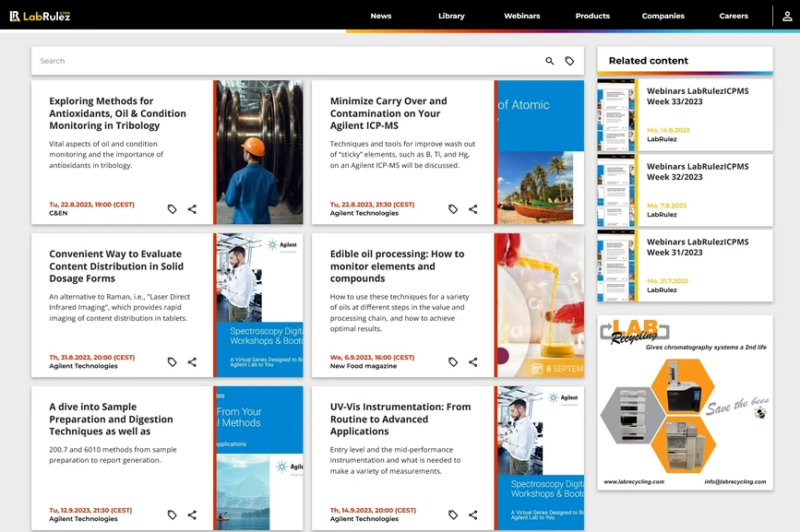
Task: Click the date Tu, 12.9.2023, 21:30 (CEST)
Action: point(90,510)
